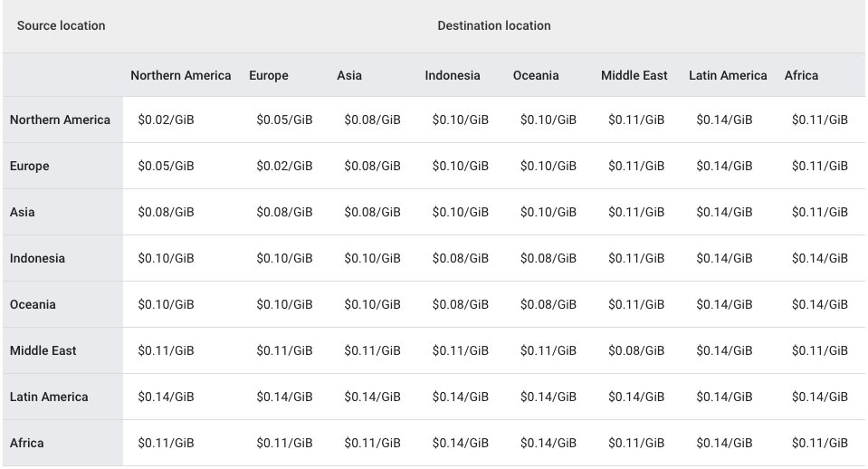Click the Northern America row label
The image size is (868, 469).
[60, 120]
